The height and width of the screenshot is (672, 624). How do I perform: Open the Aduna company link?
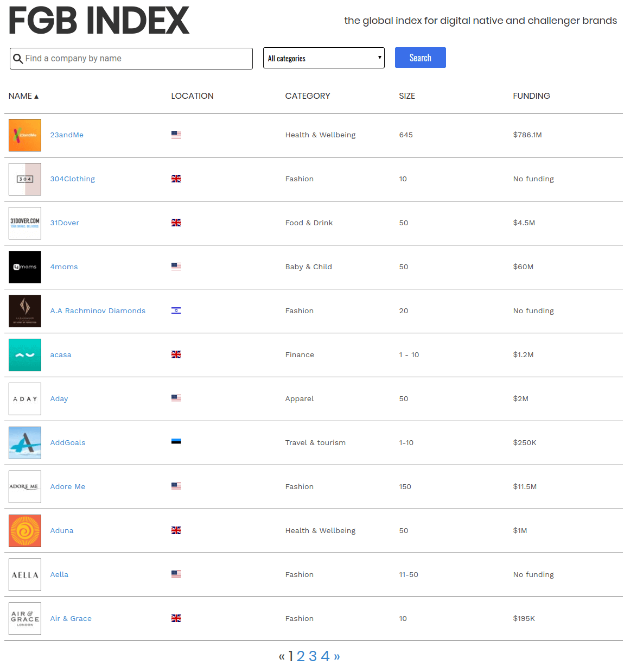(62, 531)
